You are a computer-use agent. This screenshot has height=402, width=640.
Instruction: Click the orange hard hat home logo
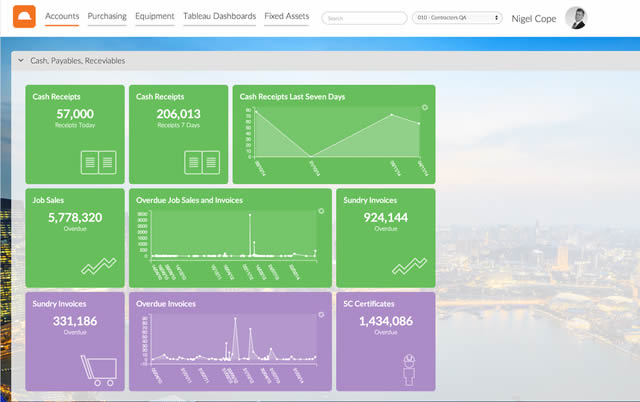click(22, 17)
